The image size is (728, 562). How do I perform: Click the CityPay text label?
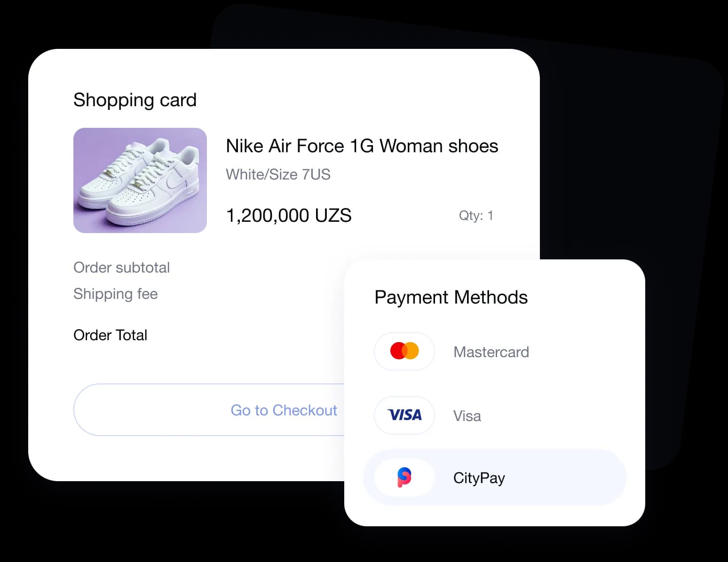point(479,478)
